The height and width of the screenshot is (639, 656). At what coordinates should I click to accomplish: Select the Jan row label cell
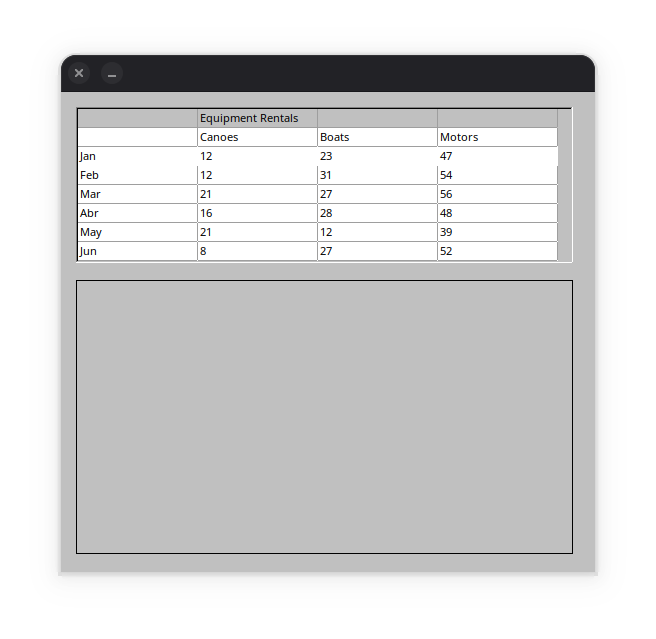(x=137, y=156)
